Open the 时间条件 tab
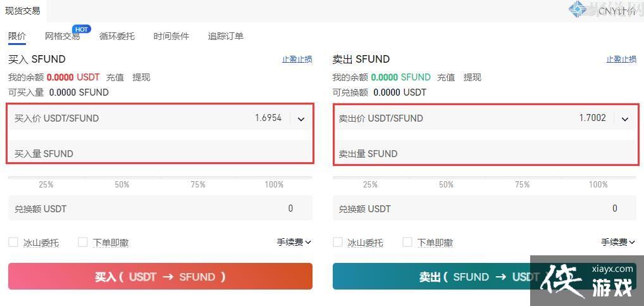The width and height of the screenshot is (644, 306). [171, 36]
